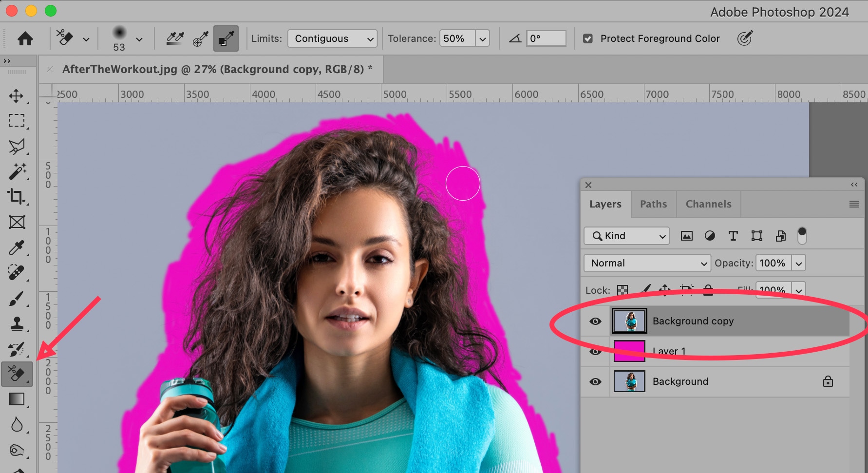868x473 pixels.
Task: Select Sampling Once eyedropper option
Action: pyautogui.click(x=200, y=38)
